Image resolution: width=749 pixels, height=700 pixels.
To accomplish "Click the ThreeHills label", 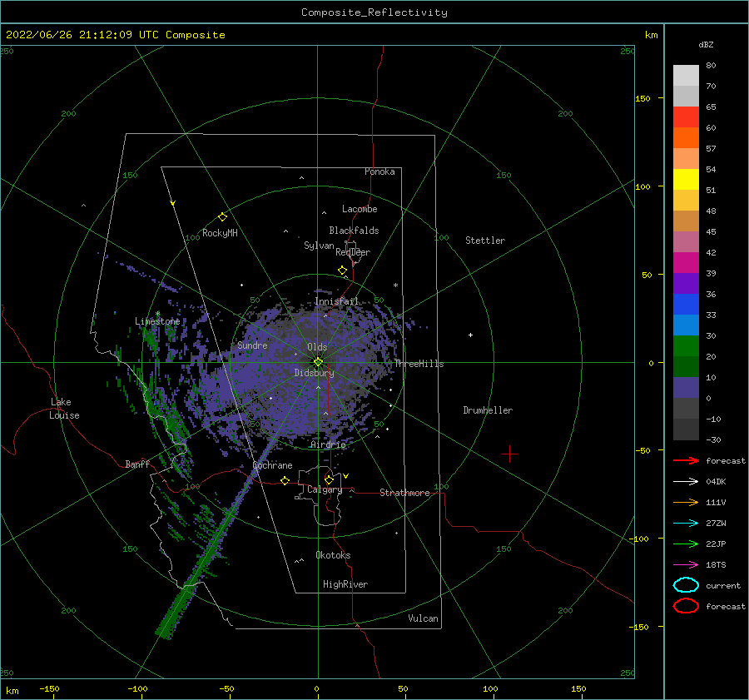I will point(419,364).
